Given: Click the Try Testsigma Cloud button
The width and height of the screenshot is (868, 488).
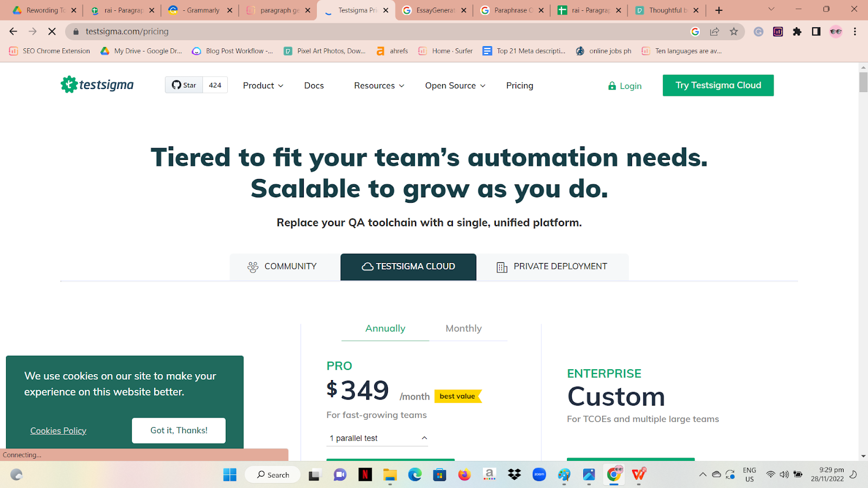Looking at the screenshot, I should pos(718,85).
